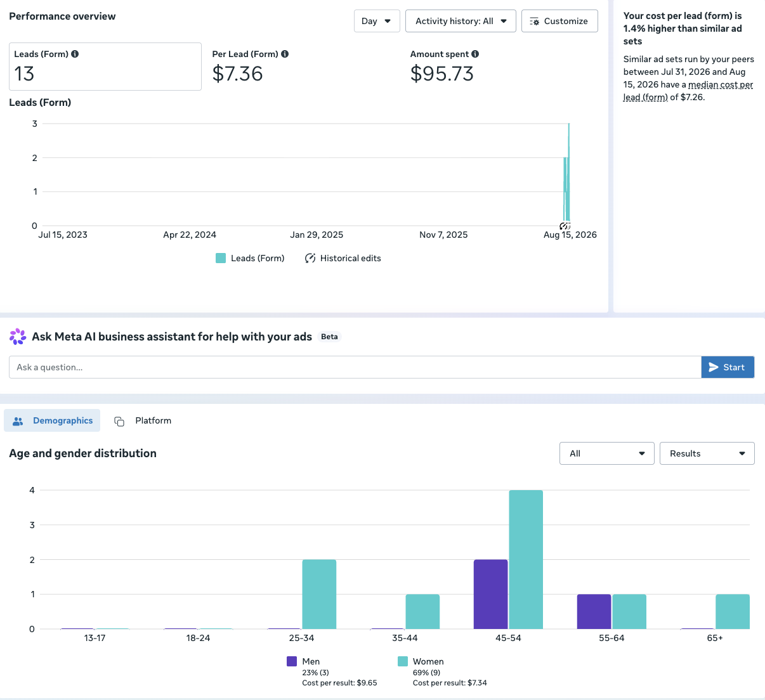
Task: Click the Per Lead (Form) info icon
Action: click(285, 54)
